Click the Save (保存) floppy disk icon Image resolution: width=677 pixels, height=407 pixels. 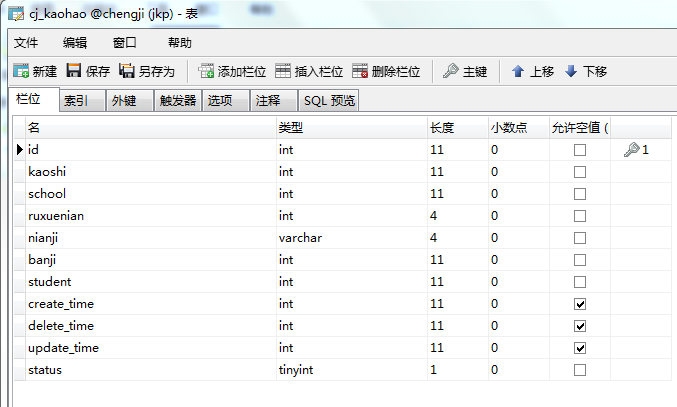pyautogui.click(x=74, y=70)
